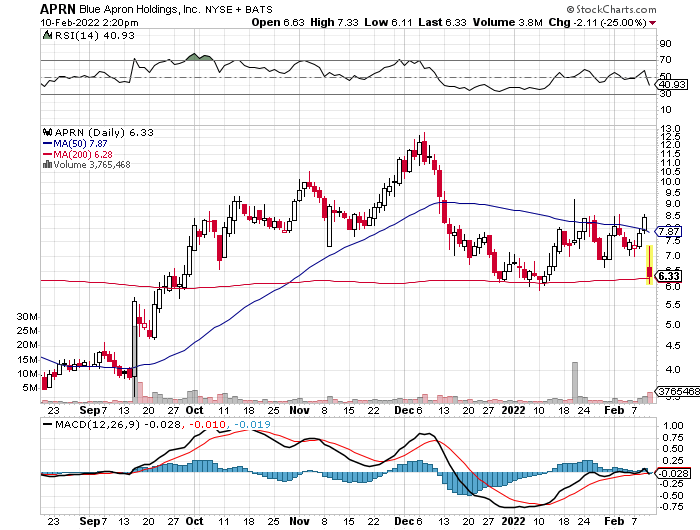Viewport: 700px width, 530px height.
Task: Click the RSI 40.93 value tag
Action: click(x=671, y=84)
